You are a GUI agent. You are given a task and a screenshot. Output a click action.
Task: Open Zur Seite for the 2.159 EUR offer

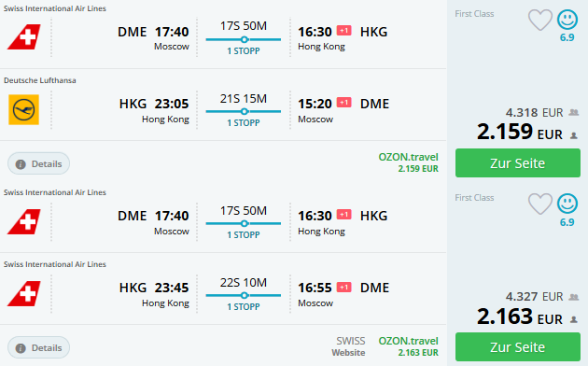[518, 163]
